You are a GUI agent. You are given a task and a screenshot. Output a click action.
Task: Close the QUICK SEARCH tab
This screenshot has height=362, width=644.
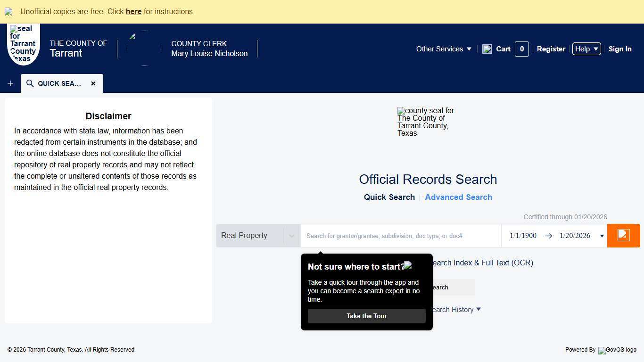(x=93, y=83)
